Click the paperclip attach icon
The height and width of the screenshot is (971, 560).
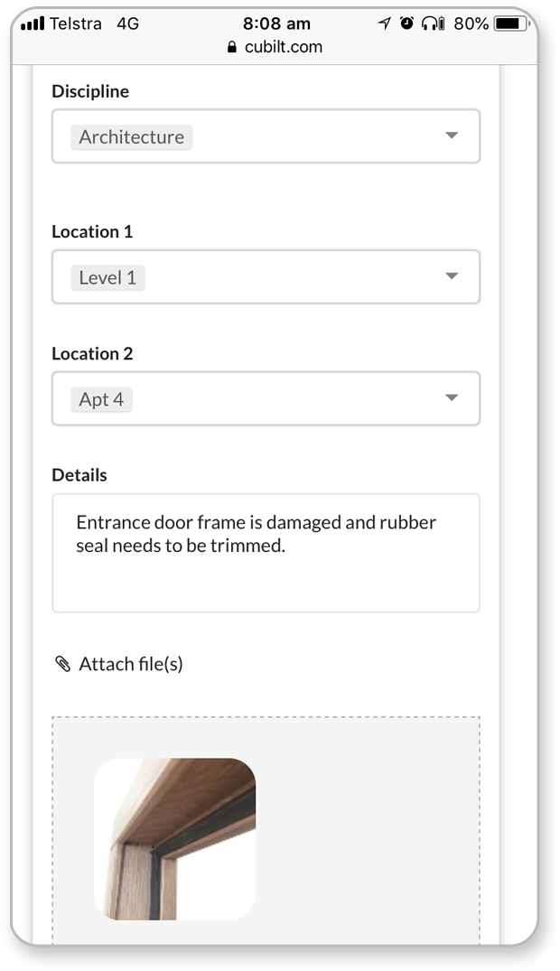coord(62,665)
